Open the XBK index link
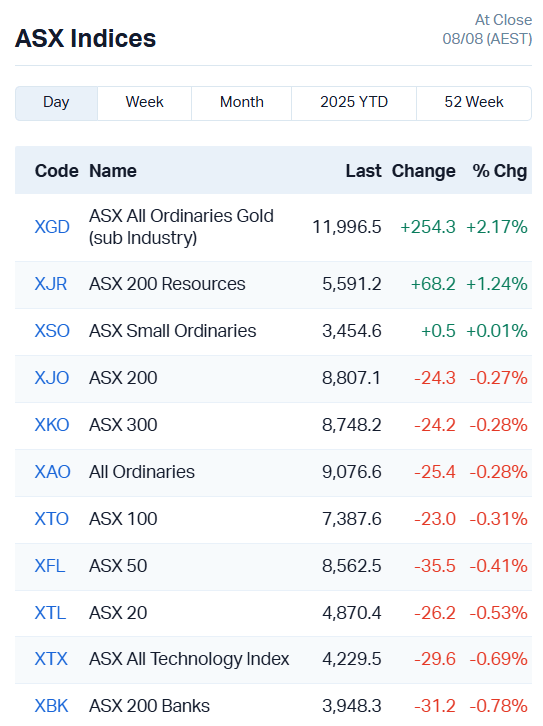Viewport: 543px width, 726px height. tap(51, 706)
